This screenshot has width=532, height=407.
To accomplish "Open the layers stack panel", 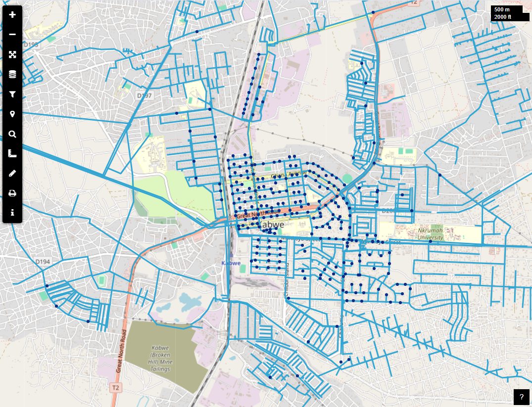I will tap(12, 74).
